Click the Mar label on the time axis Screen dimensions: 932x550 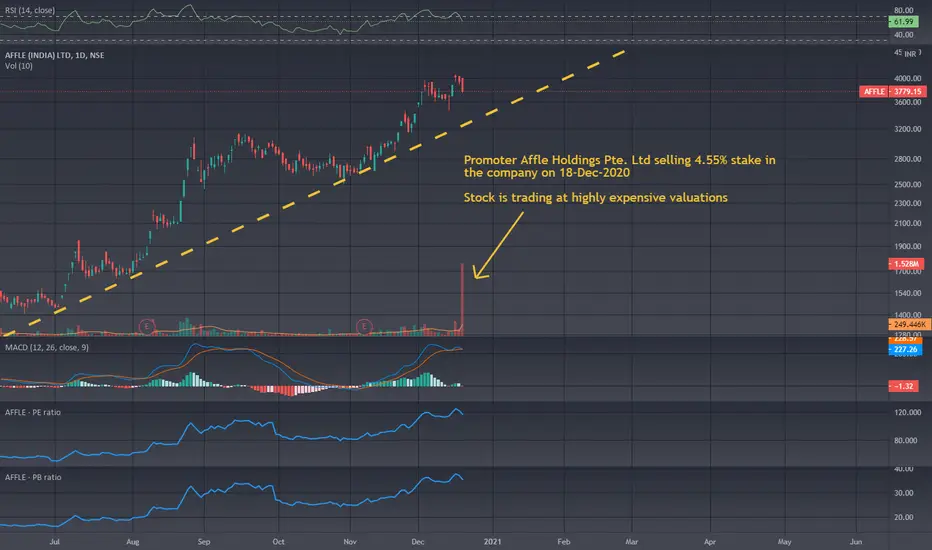pyautogui.click(x=631, y=542)
